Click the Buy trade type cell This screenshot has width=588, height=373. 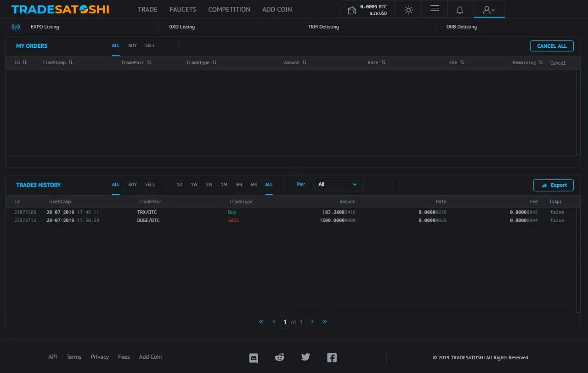pyautogui.click(x=232, y=212)
